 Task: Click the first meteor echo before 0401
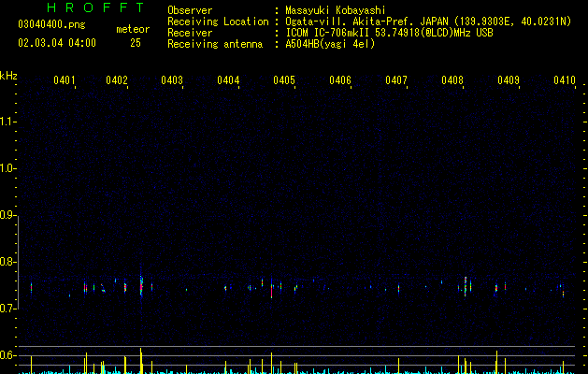pos(31,288)
